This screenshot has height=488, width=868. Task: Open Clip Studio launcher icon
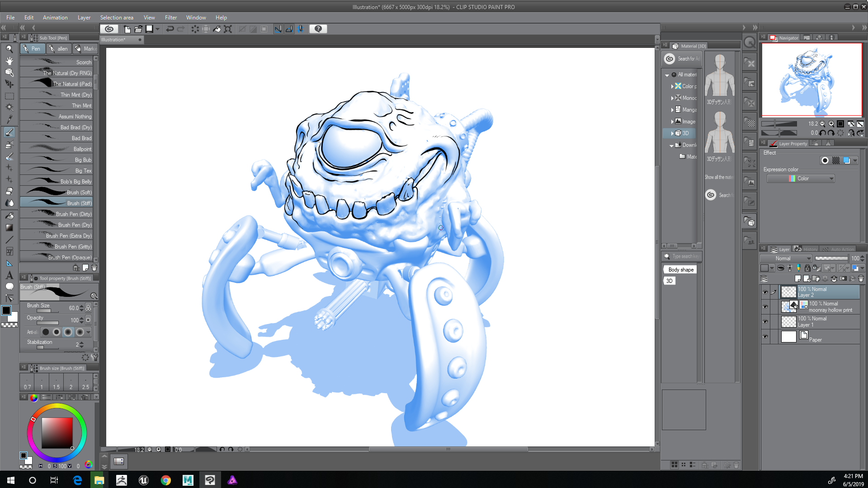(109, 29)
